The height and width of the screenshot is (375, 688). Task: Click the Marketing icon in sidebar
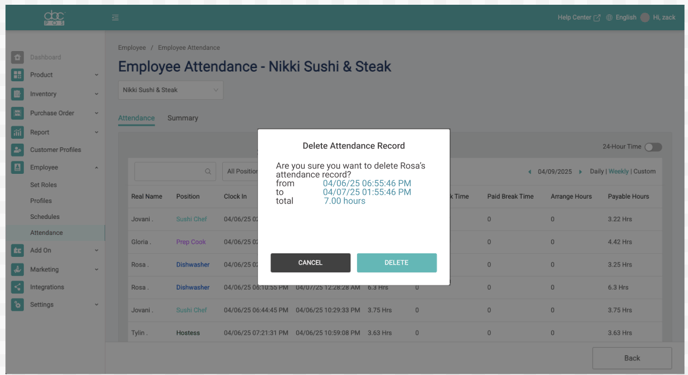click(x=17, y=269)
